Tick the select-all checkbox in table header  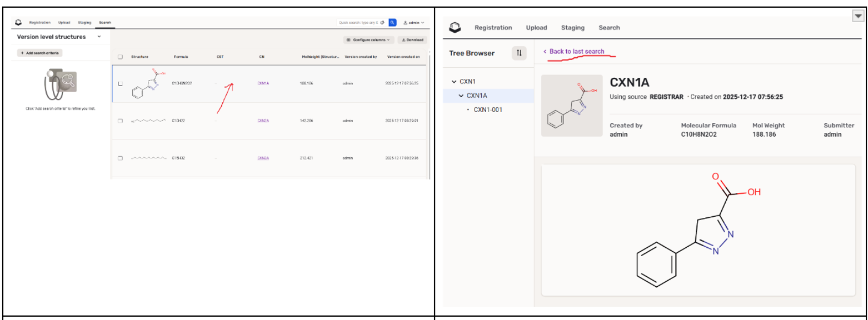120,57
